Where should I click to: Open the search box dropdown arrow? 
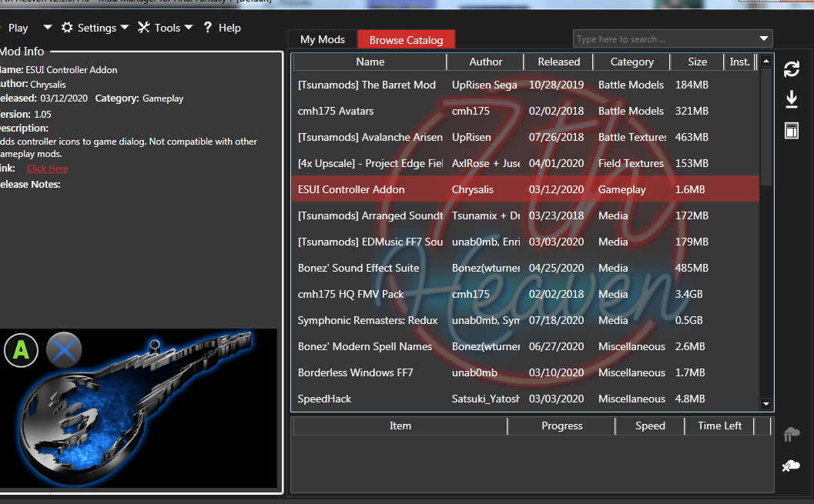point(764,39)
